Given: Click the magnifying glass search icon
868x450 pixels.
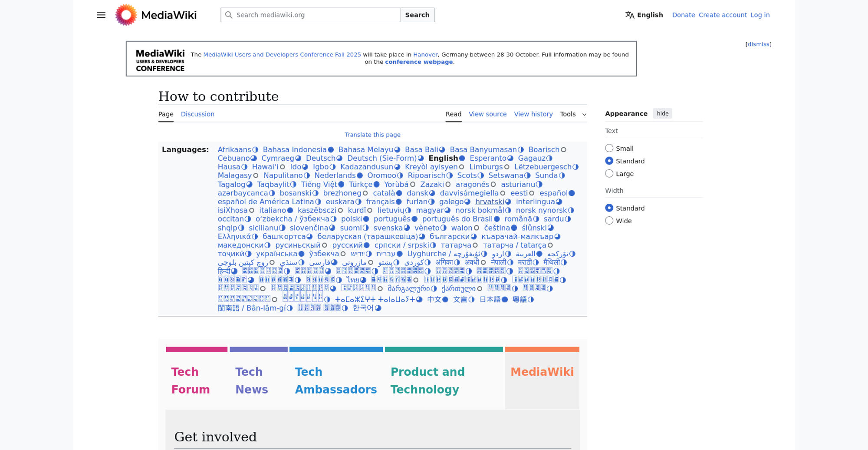Looking at the screenshot, I should pyautogui.click(x=229, y=15).
